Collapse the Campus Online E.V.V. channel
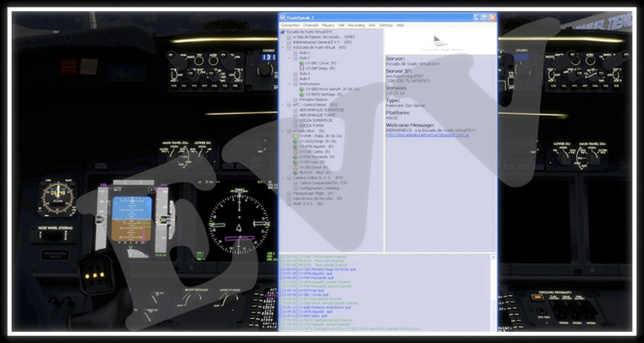644x343 pixels. point(283,178)
